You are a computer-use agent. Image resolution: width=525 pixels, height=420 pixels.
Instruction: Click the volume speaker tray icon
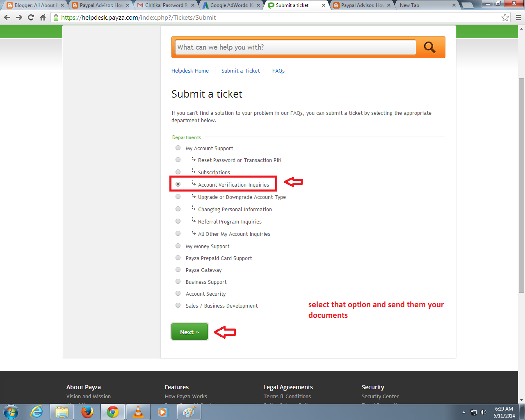[484, 412]
